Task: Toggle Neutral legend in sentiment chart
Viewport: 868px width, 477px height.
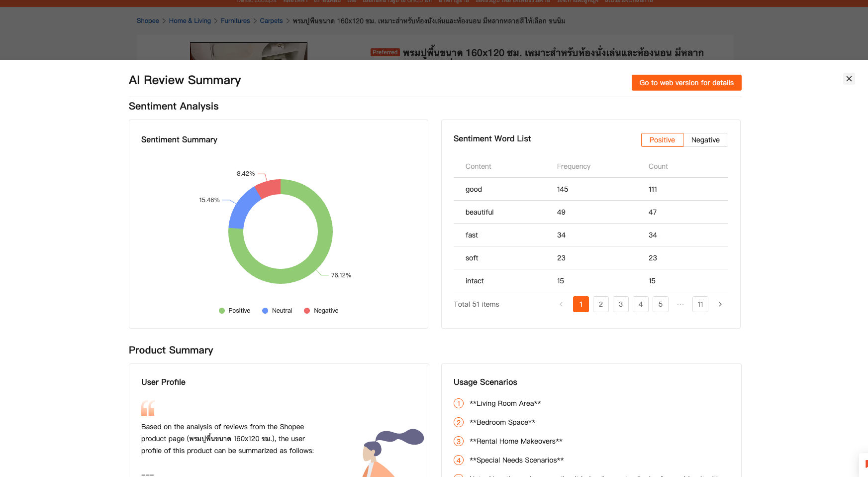Action: pos(277,311)
